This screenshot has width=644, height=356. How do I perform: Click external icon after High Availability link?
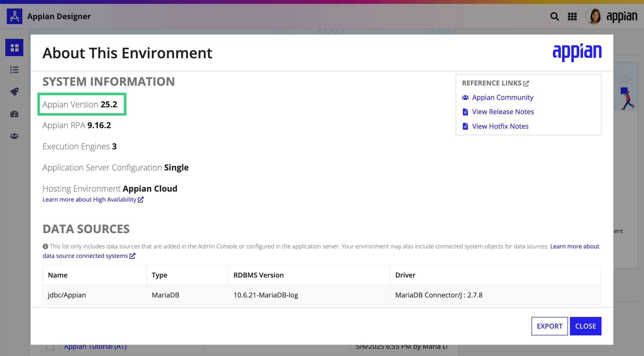141,200
